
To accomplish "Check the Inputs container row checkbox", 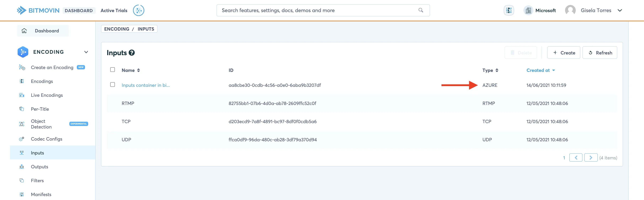I will pyautogui.click(x=113, y=85).
